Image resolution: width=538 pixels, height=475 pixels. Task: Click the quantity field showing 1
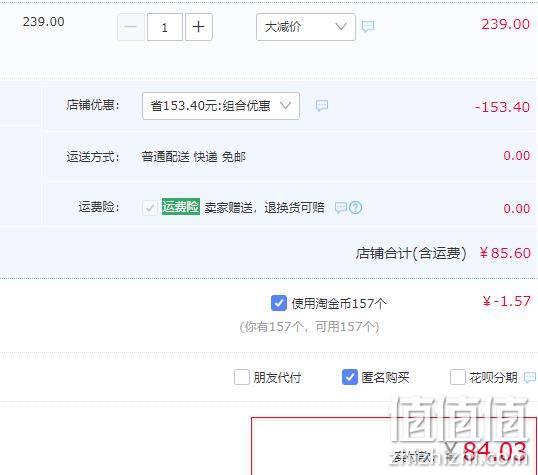tap(165, 27)
